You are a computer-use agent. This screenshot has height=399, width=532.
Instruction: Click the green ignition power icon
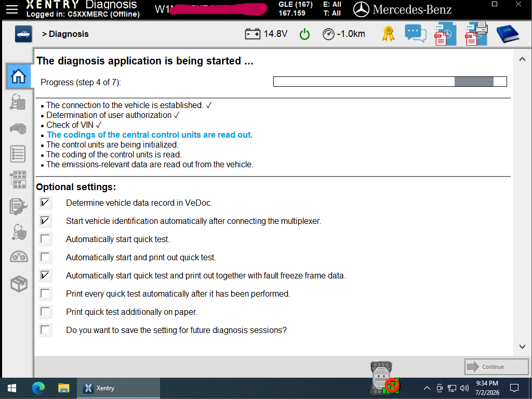click(x=304, y=34)
